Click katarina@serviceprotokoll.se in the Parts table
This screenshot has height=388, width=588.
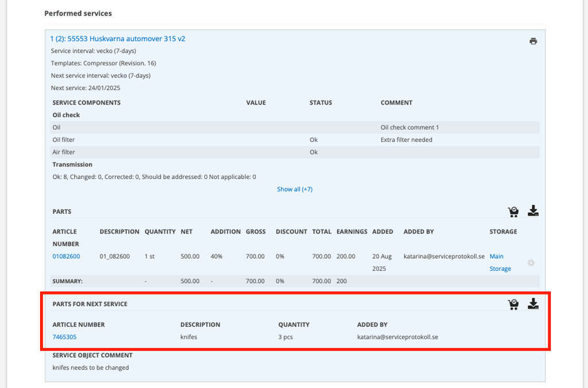tap(444, 257)
